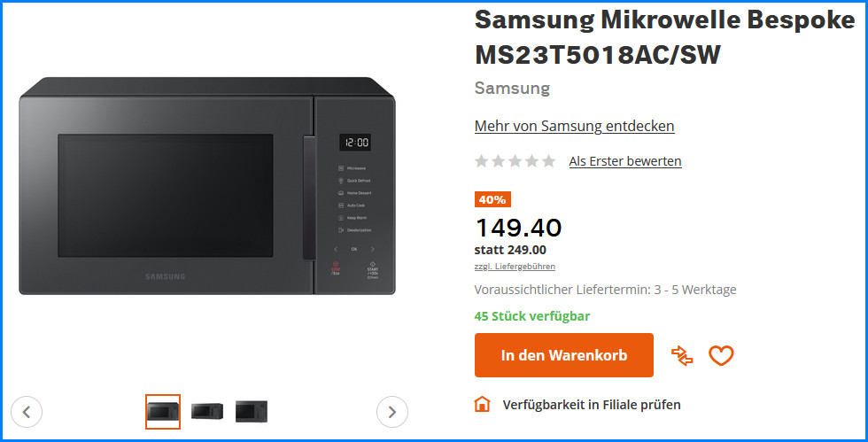Go to previous image with left arrow
868x442 pixels.
point(27,412)
